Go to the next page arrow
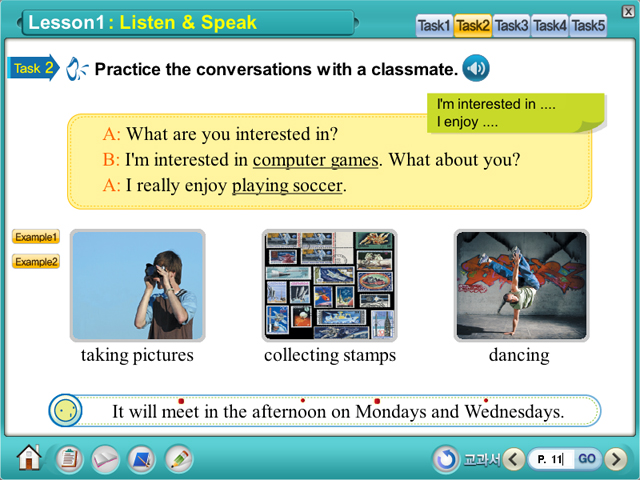The width and height of the screenshot is (640, 480). tap(616, 459)
